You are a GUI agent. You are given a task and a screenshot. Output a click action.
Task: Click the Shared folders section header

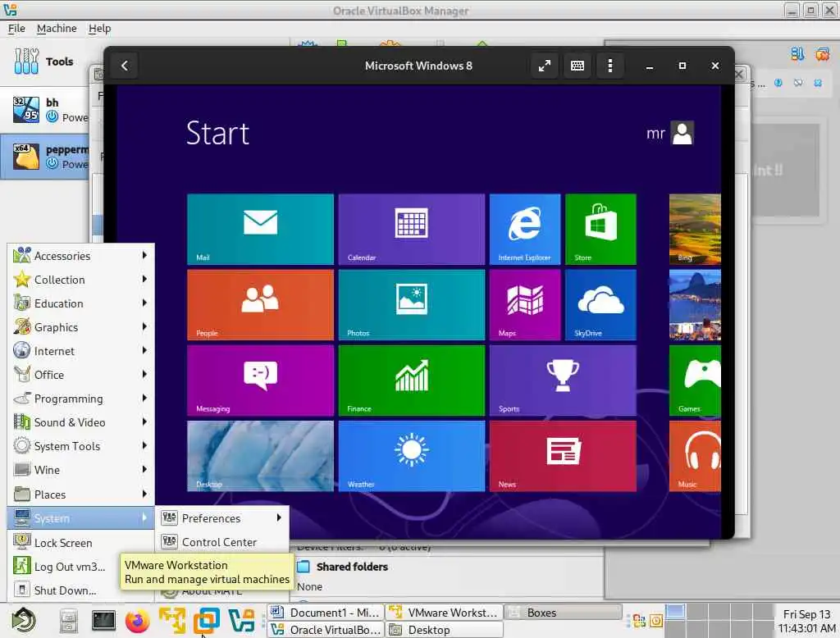351,566
